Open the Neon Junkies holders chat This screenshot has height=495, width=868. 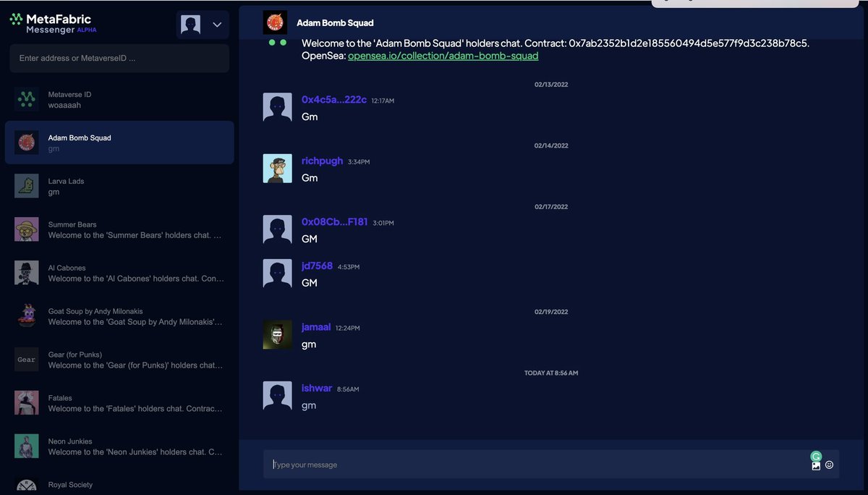tap(119, 447)
